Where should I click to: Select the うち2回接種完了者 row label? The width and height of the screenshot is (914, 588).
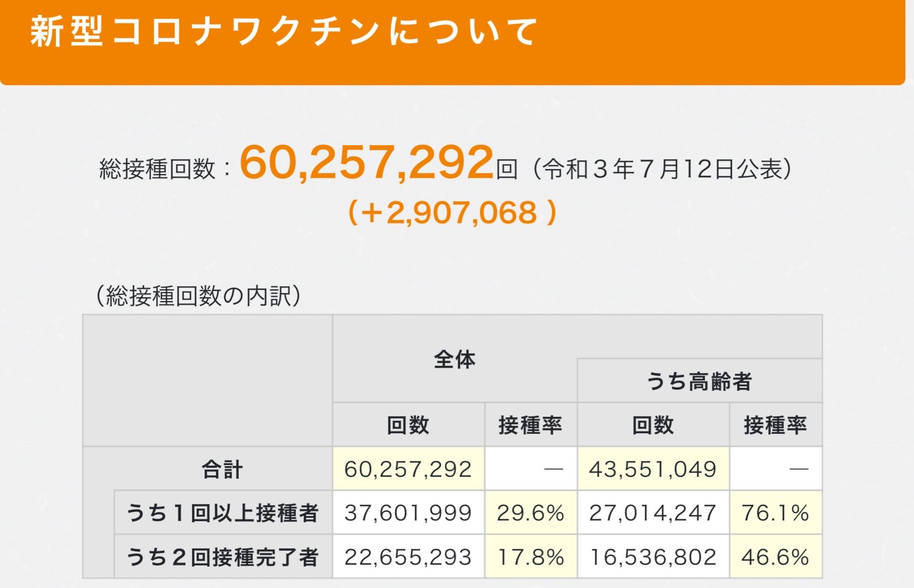[x=223, y=557]
